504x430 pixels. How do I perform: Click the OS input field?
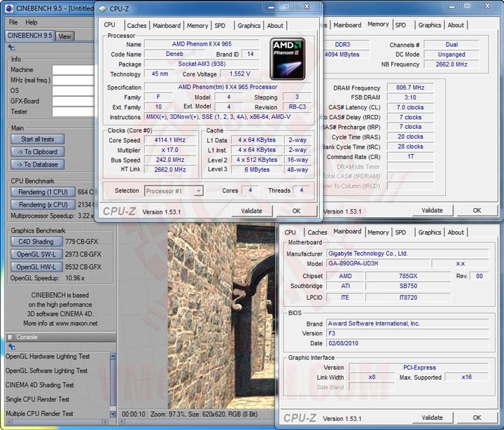73,91
